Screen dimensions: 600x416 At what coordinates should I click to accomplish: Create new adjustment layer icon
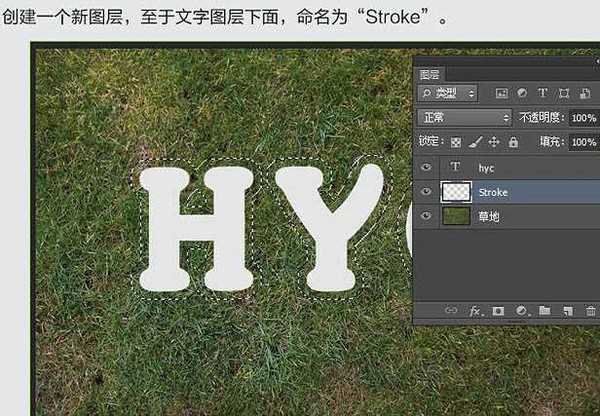521,311
